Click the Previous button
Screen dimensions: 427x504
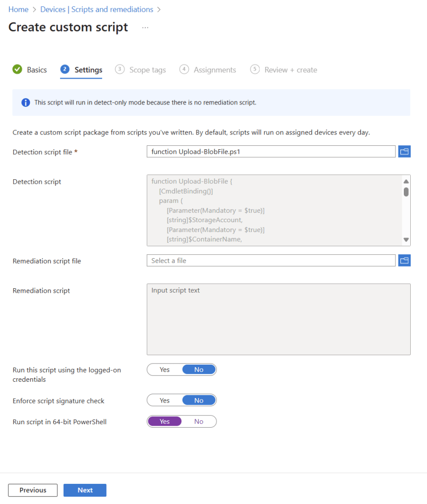click(x=33, y=490)
